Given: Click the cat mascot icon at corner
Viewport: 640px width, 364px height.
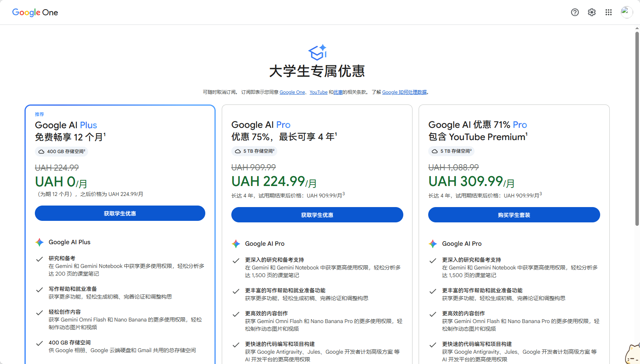Looking at the screenshot, I should (633, 354).
